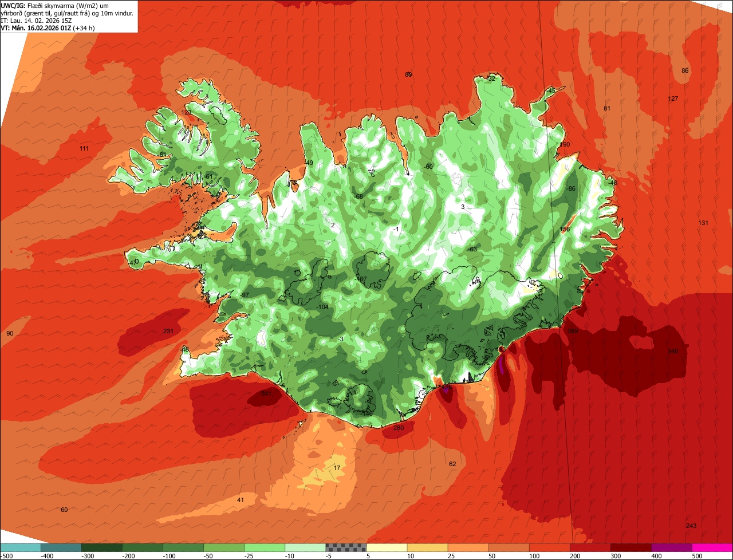Click the 'IT: Lau. 14. 02. 2026 15Z' line
Image resolution: width=733 pixels, height=560 pixels.
37,20
